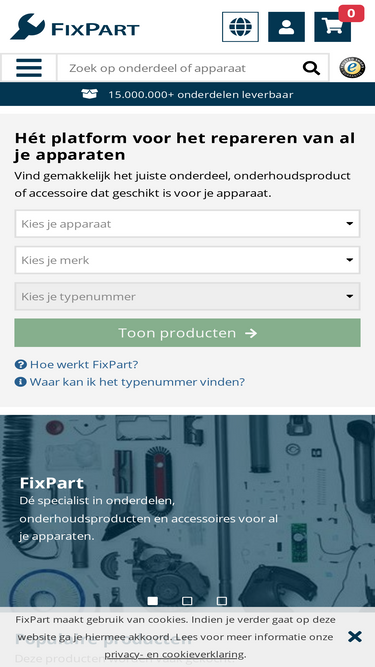Open the user account icon
Viewport: 375px width, 667px height.
[x=286, y=27]
